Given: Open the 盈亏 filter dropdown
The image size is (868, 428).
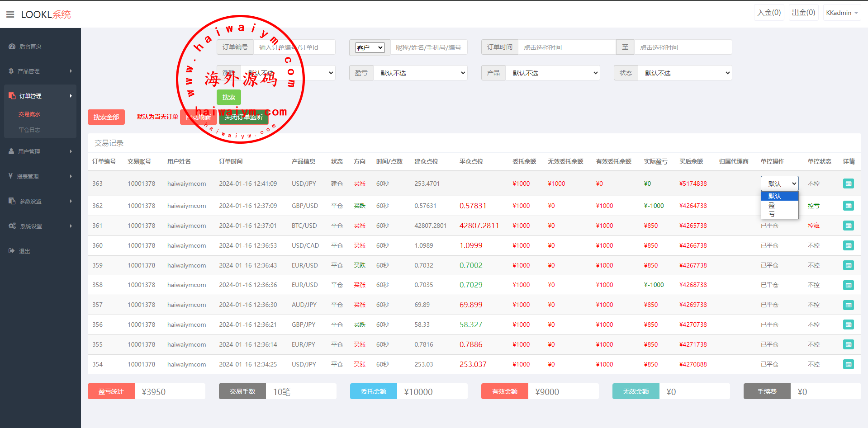Looking at the screenshot, I should tap(420, 73).
